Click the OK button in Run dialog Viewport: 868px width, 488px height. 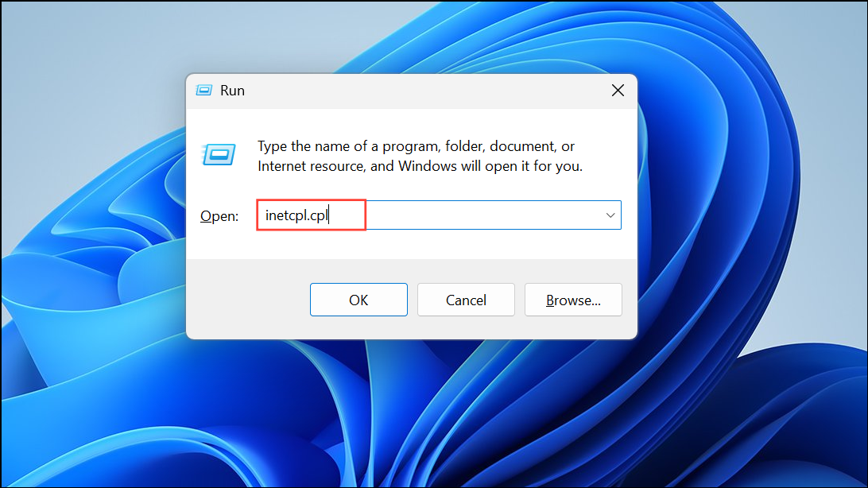358,300
